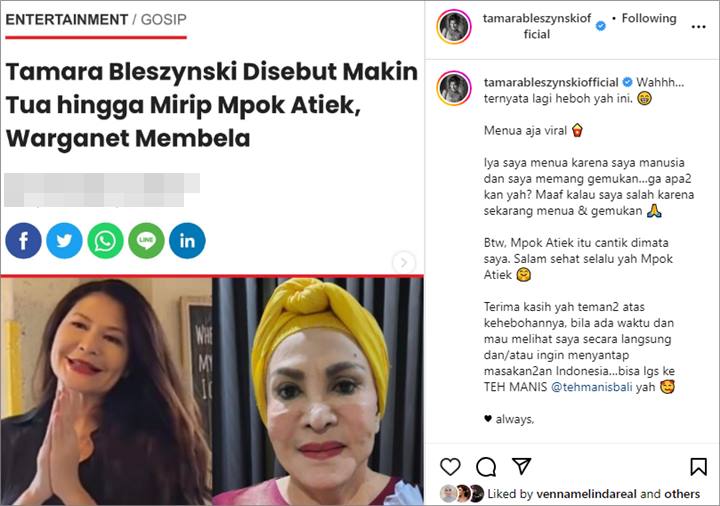Open the header profile avatar story
This screenshot has width=720, height=506.
pyautogui.click(x=454, y=26)
